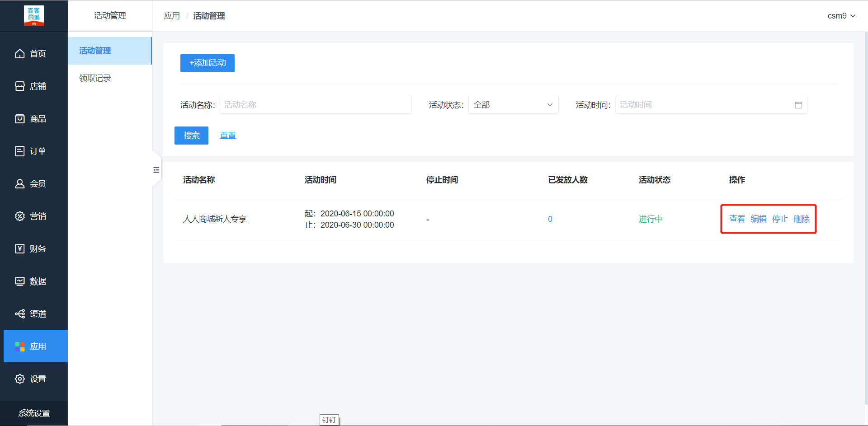
Task: Click the person icon beside 会员
Action: [x=20, y=184]
